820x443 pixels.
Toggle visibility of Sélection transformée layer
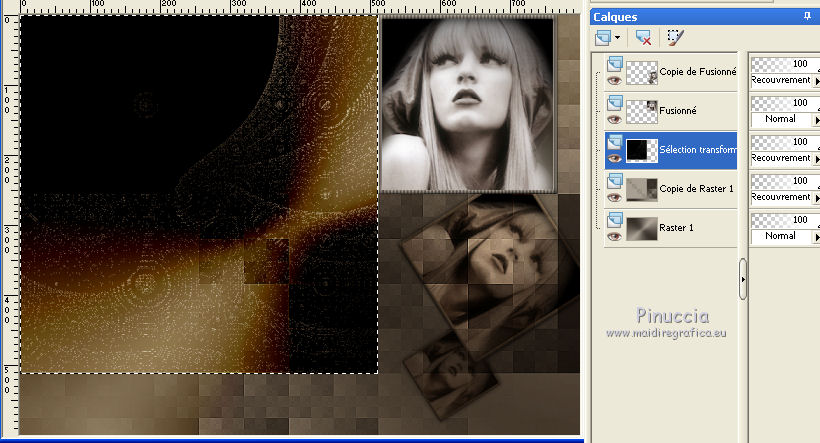(614, 158)
